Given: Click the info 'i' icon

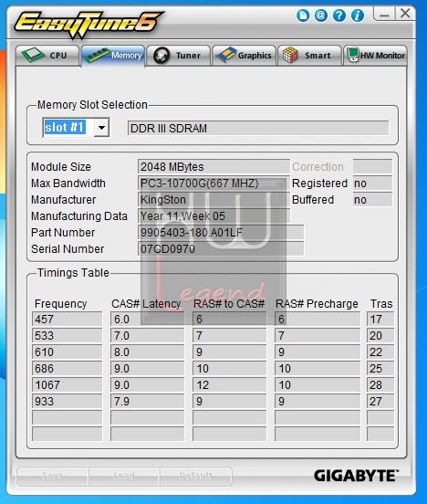Looking at the screenshot, I should (358, 16).
